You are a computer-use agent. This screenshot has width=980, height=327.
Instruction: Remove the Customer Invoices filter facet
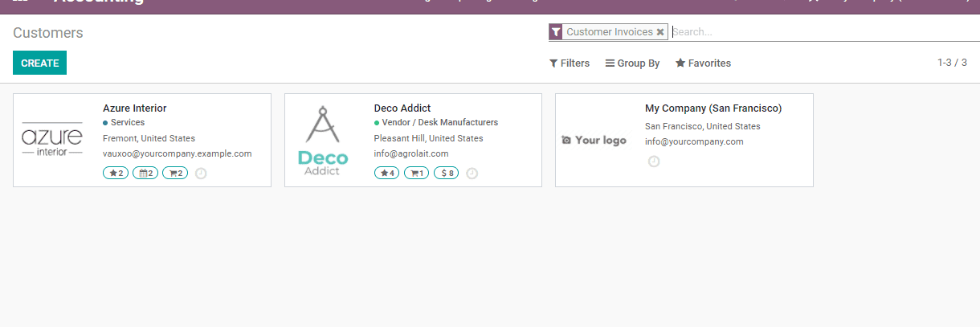coord(660,32)
